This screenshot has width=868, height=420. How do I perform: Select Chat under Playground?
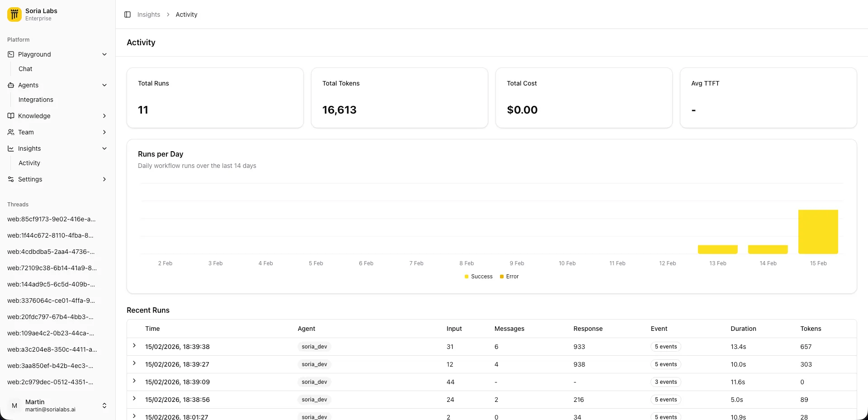click(25, 69)
